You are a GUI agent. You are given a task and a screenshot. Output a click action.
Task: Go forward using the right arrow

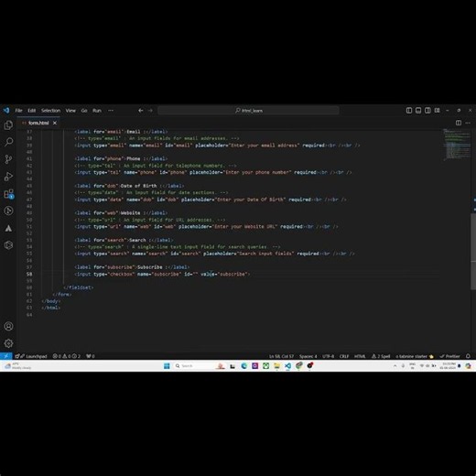click(150, 111)
